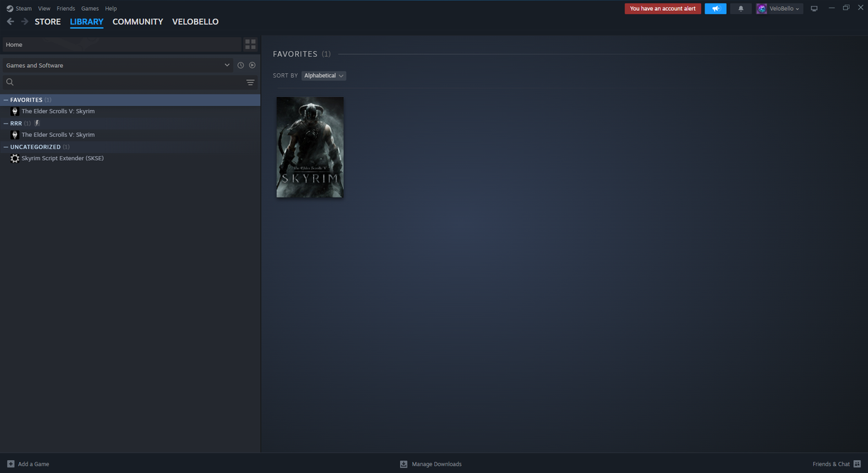Click Skyrim icon under Favorites

[15, 111]
